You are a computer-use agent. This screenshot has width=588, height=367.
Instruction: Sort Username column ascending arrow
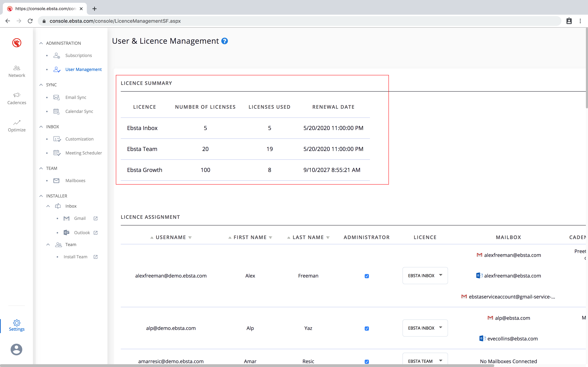click(x=152, y=238)
